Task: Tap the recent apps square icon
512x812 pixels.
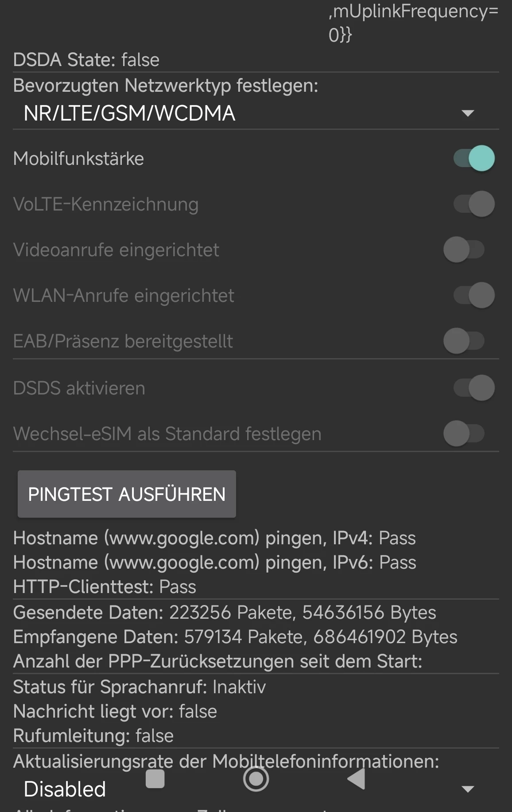Action: (x=155, y=779)
